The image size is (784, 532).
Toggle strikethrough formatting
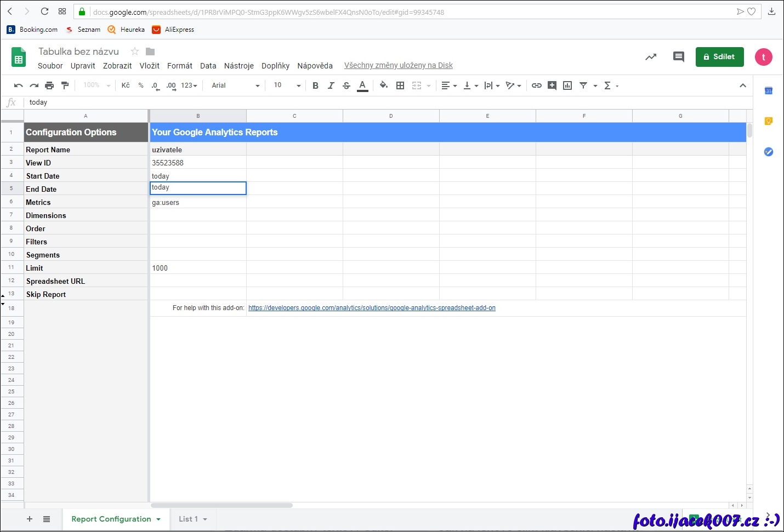pyautogui.click(x=346, y=85)
